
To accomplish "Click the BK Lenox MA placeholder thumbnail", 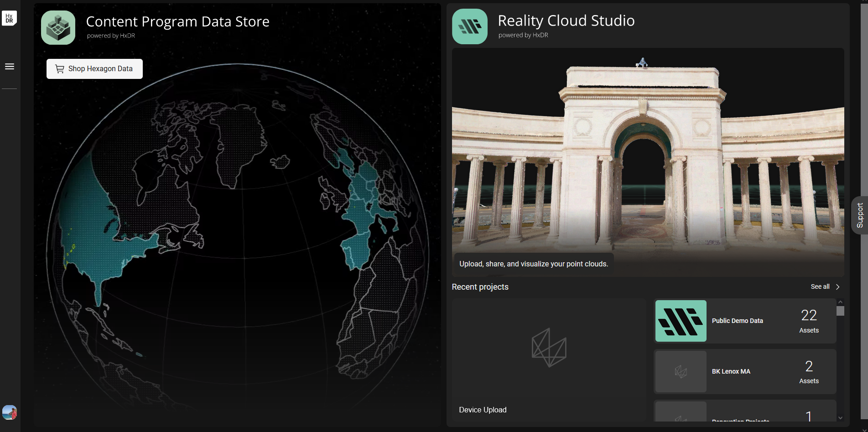I will [681, 371].
